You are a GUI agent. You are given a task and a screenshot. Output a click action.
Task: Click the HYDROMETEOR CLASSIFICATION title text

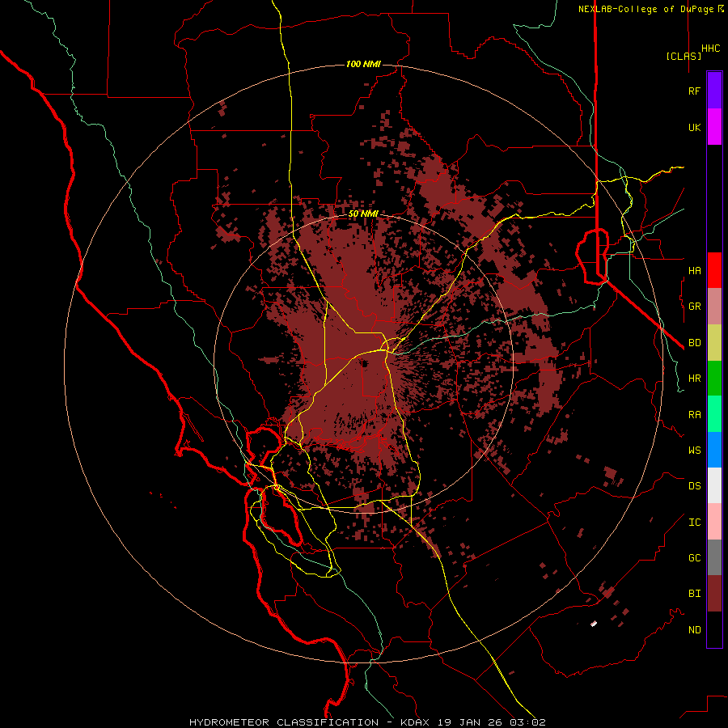(284, 722)
